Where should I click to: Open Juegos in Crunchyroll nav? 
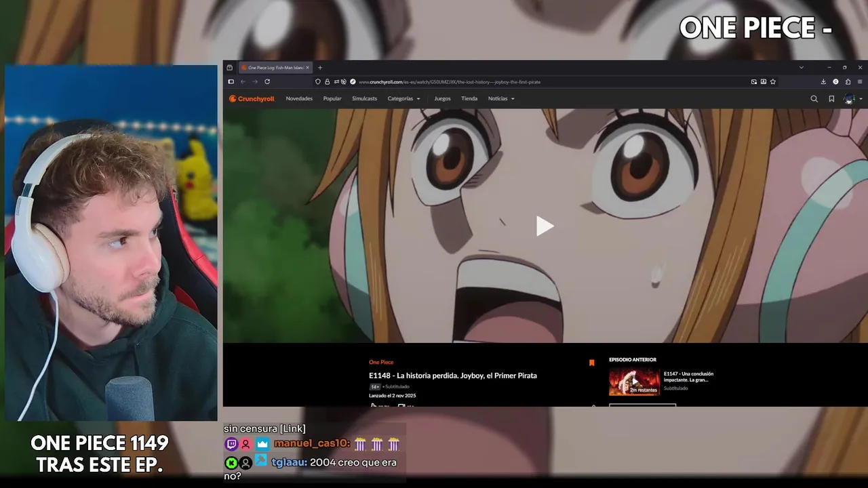click(442, 99)
